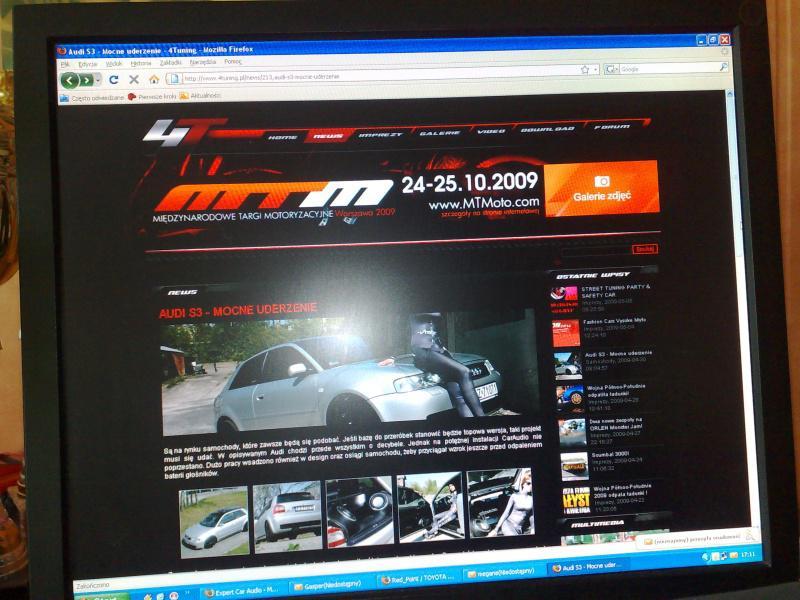This screenshot has height=600, width=800.
Task: Run search with the magnifier icon
Action: 723,67
